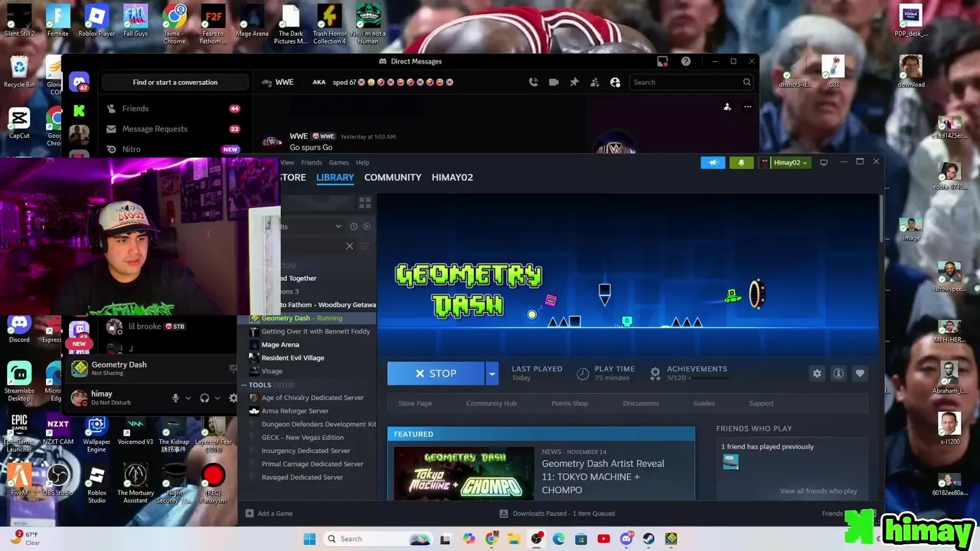Image resolution: width=980 pixels, height=551 pixels.
Task: Select the Twitch server icon in Discord
Action: (x=79, y=330)
